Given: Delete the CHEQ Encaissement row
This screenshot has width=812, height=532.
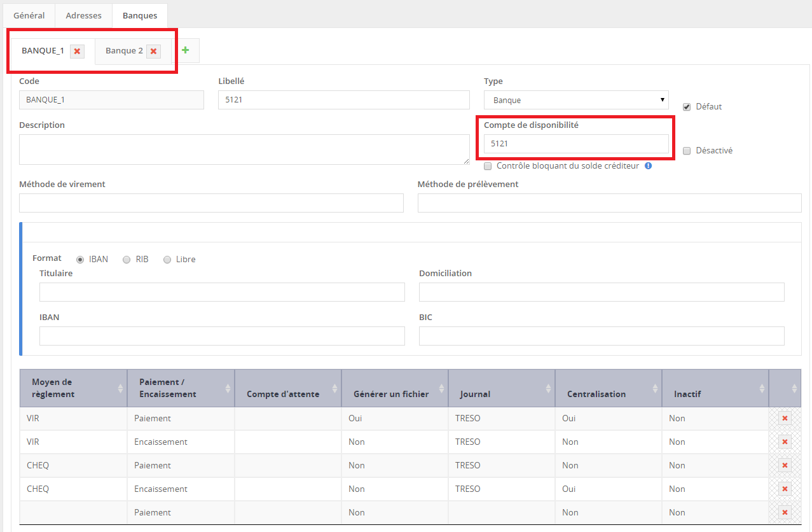Looking at the screenshot, I should [785, 489].
